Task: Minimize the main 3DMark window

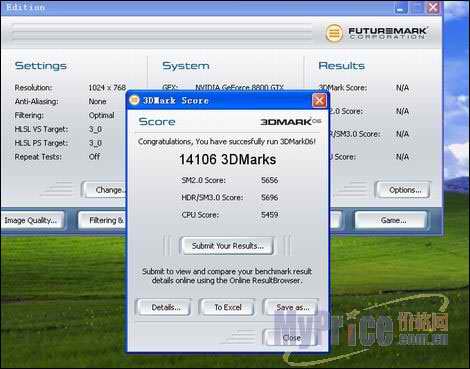Action: click(400, 8)
